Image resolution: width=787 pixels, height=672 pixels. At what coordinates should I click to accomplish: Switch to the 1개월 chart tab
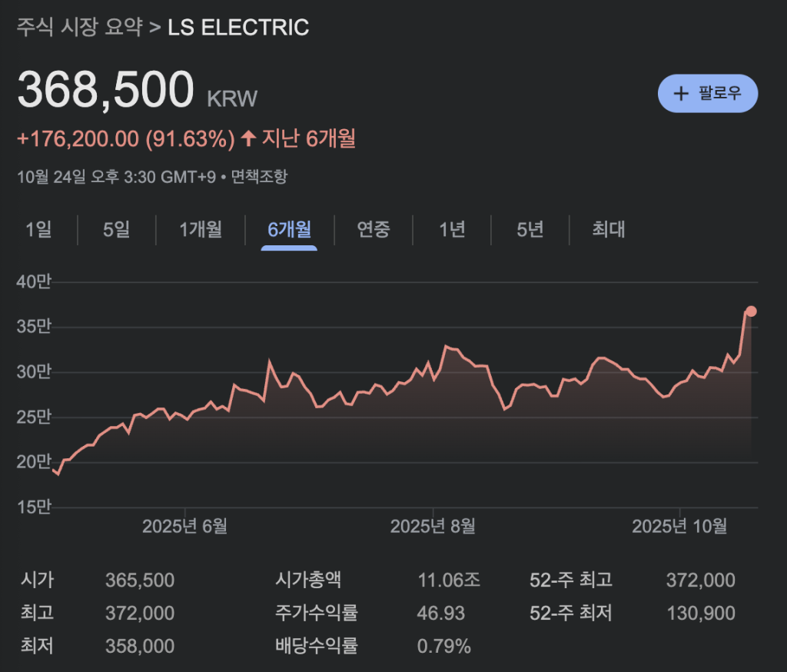(x=200, y=229)
